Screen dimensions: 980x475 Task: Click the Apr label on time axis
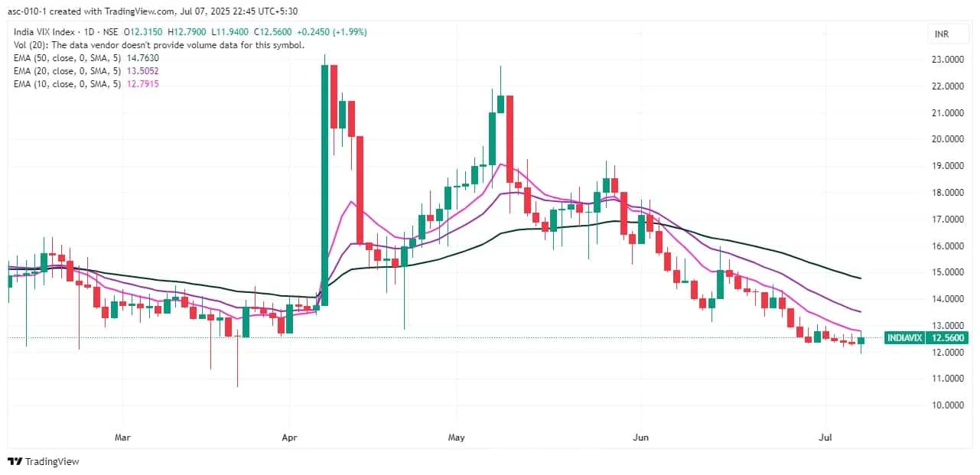(289, 438)
